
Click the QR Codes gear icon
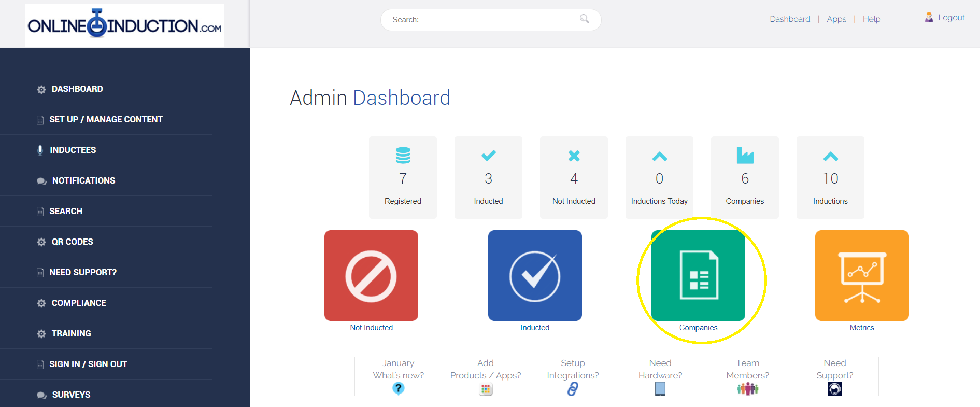click(41, 242)
